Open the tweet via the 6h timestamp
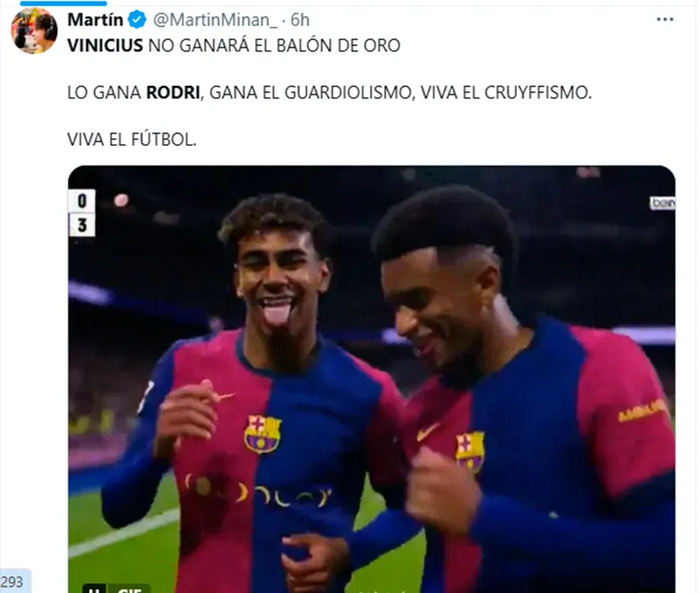 pyautogui.click(x=300, y=20)
